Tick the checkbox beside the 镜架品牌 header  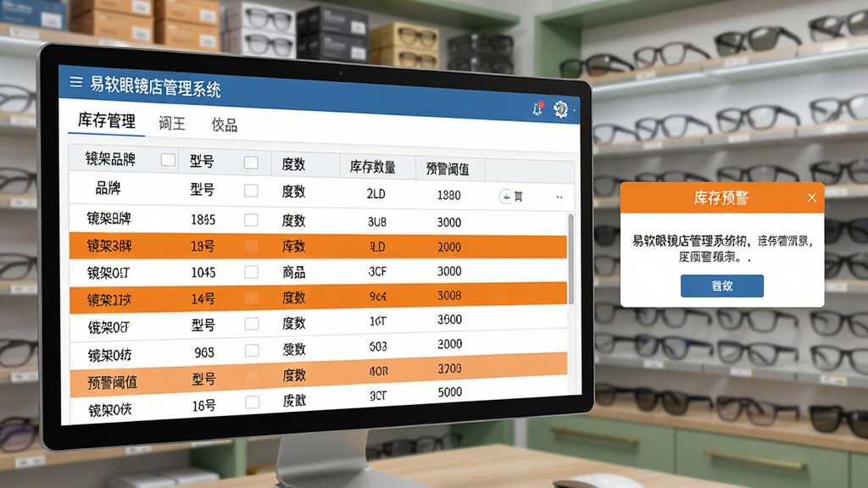[168, 160]
